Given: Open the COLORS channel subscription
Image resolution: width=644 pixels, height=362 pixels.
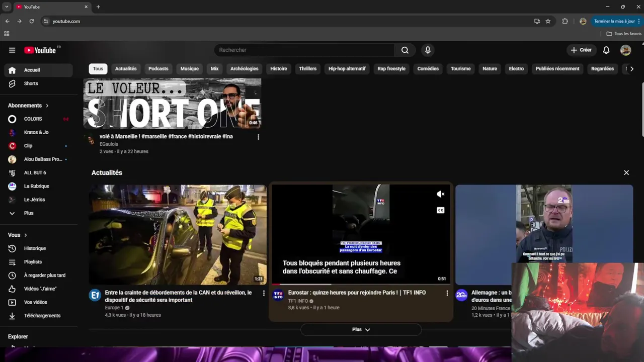Looking at the screenshot, I should (x=38, y=119).
